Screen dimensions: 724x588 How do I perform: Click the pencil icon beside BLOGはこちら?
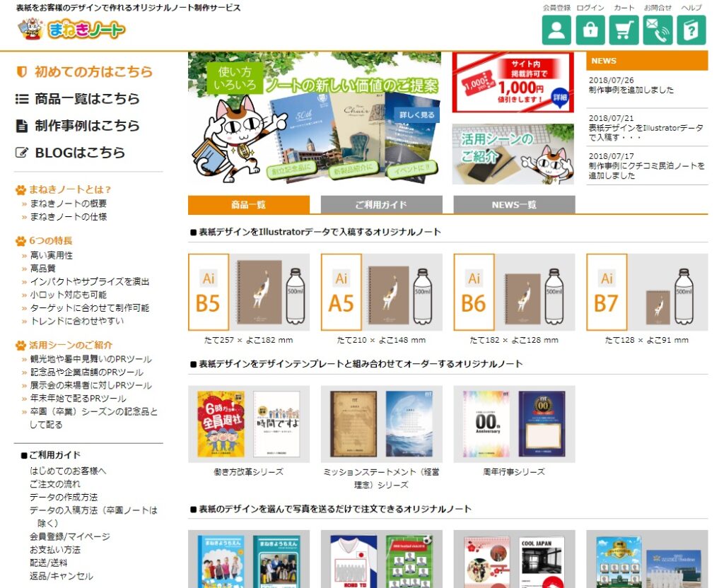pyautogui.click(x=22, y=153)
